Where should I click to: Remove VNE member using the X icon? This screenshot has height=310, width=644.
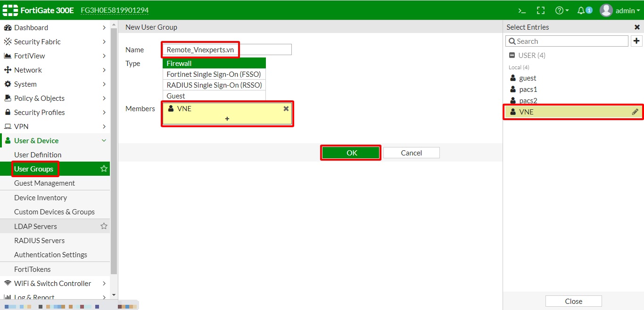[x=286, y=108]
